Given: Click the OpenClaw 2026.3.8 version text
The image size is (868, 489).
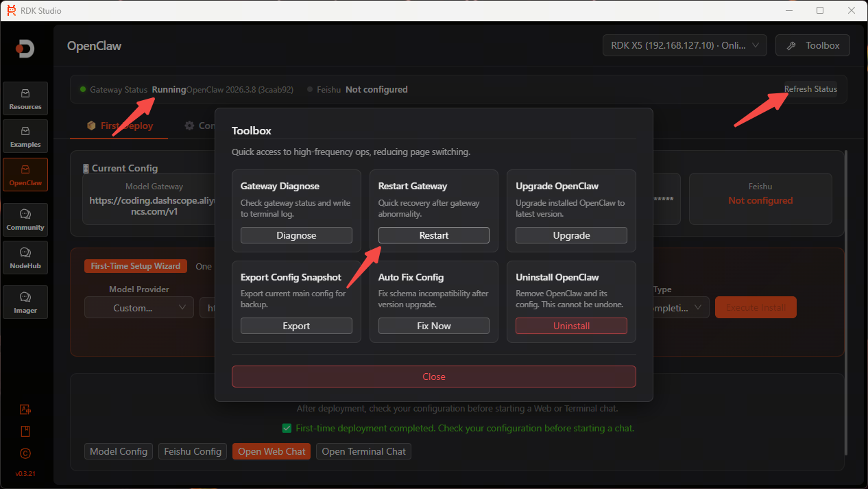Looking at the screenshot, I should click(240, 89).
